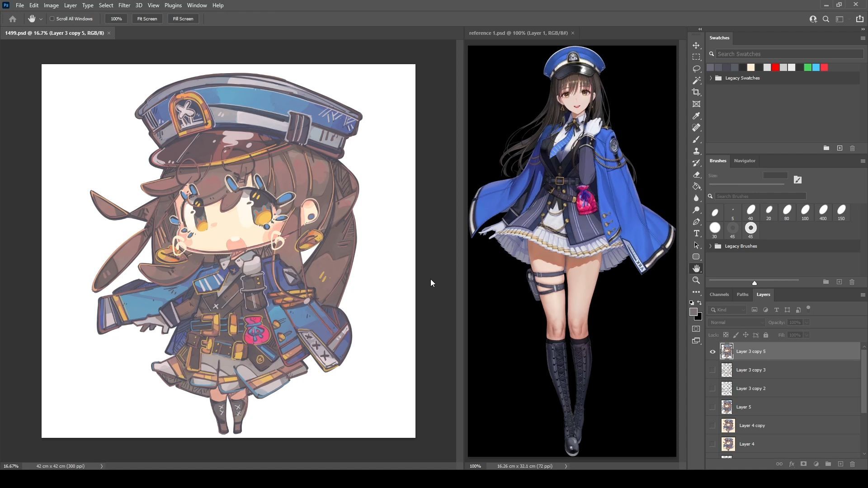Select the Rectangular Marquee tool
The height and width of the screenshot is (488, 868).
pyautogui.click(x=696, y=57)
